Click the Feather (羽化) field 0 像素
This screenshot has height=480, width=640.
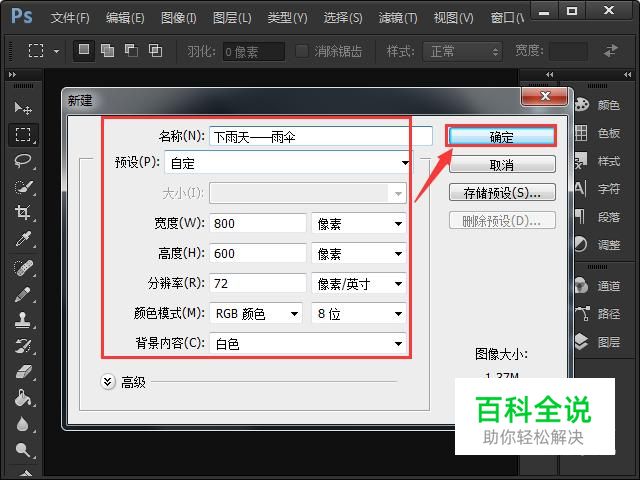pos(253,51)
